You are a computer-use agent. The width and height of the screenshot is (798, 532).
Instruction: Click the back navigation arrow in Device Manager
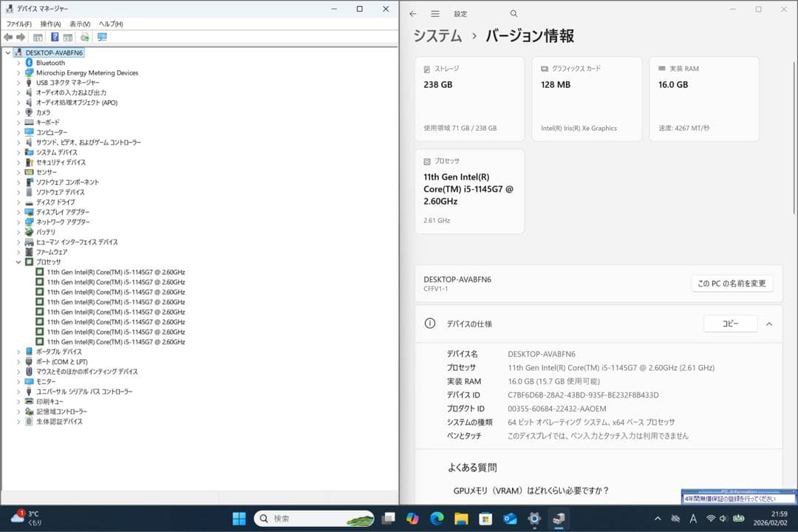pyautogui.click(x=7, y=37)
